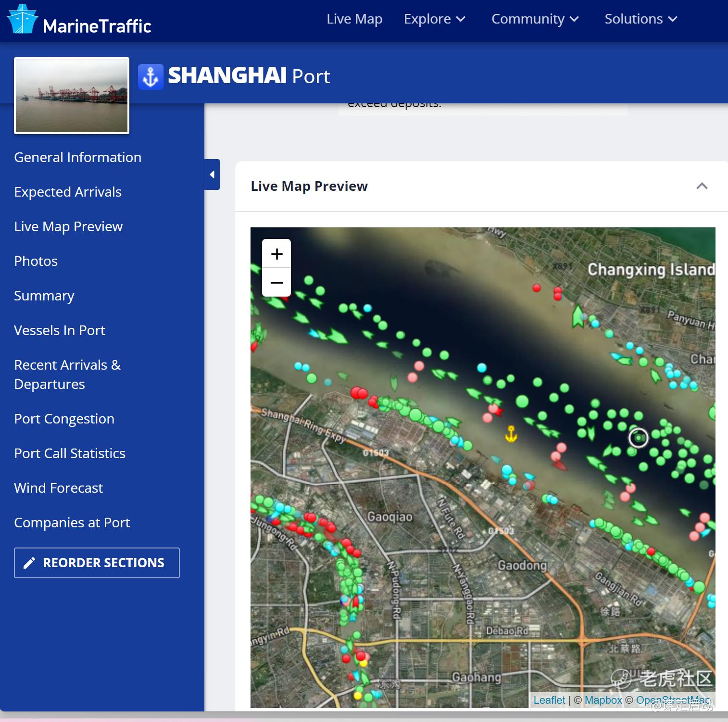The image size is (728, 722).
Task: Click the blue anchor port icon
Action: [x=151, y=77]
